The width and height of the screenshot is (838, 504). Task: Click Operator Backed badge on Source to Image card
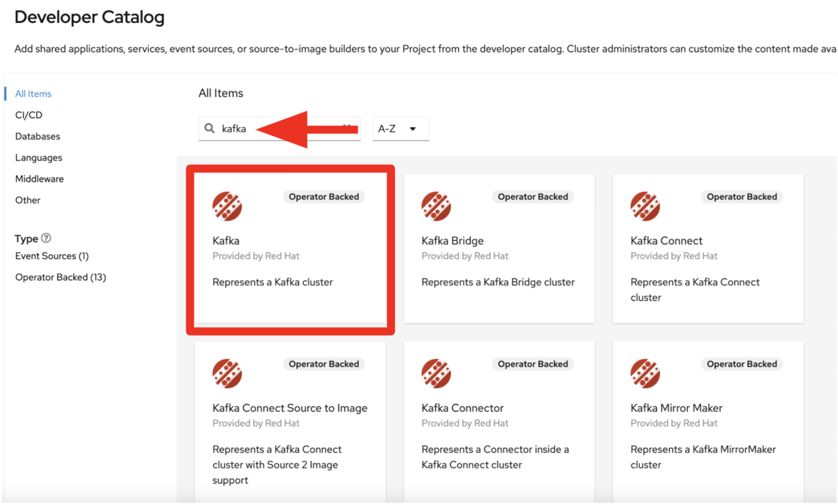click(324, 364)
